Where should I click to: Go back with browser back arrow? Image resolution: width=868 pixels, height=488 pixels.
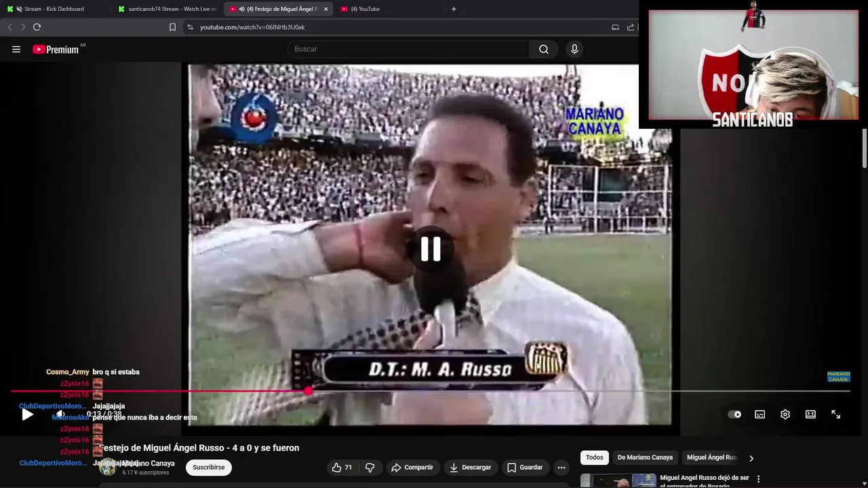[9, 27]
